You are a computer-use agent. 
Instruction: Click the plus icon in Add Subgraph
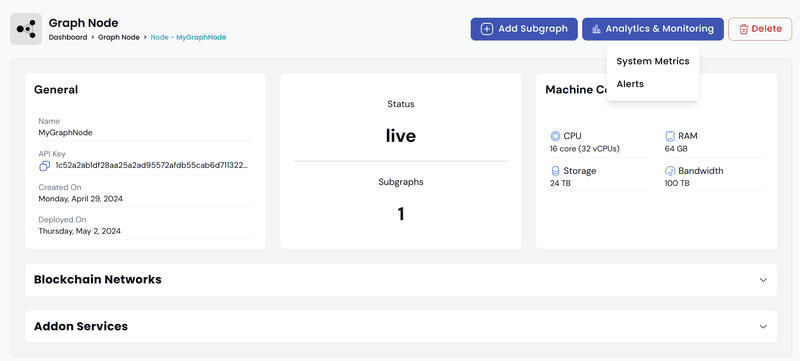click(x=487, y=29)
